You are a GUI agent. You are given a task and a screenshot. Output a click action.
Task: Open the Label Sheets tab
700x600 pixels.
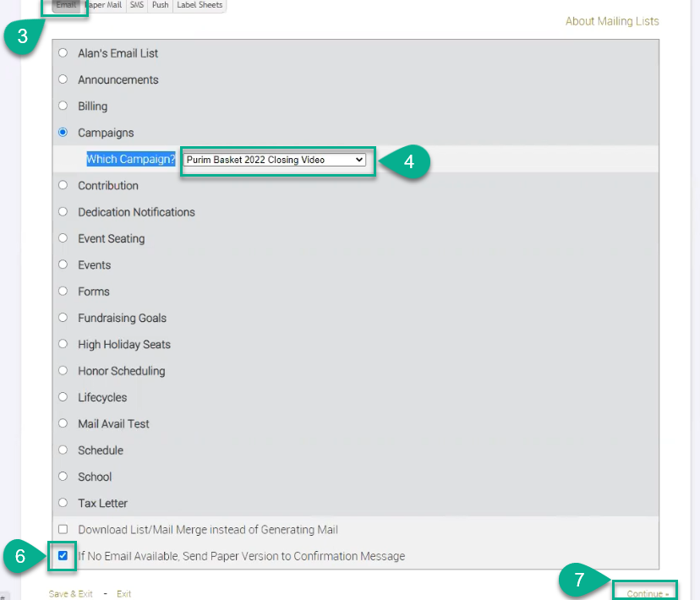(x=200, y=5)
